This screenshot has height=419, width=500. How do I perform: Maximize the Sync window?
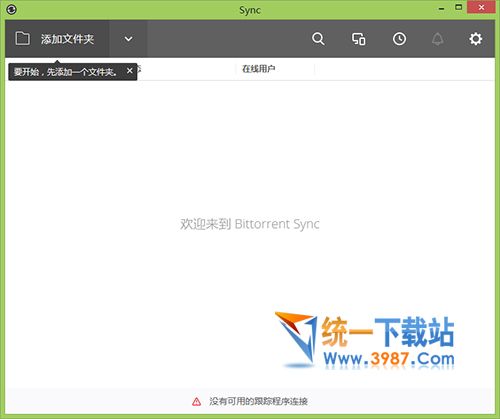(459, 7)
